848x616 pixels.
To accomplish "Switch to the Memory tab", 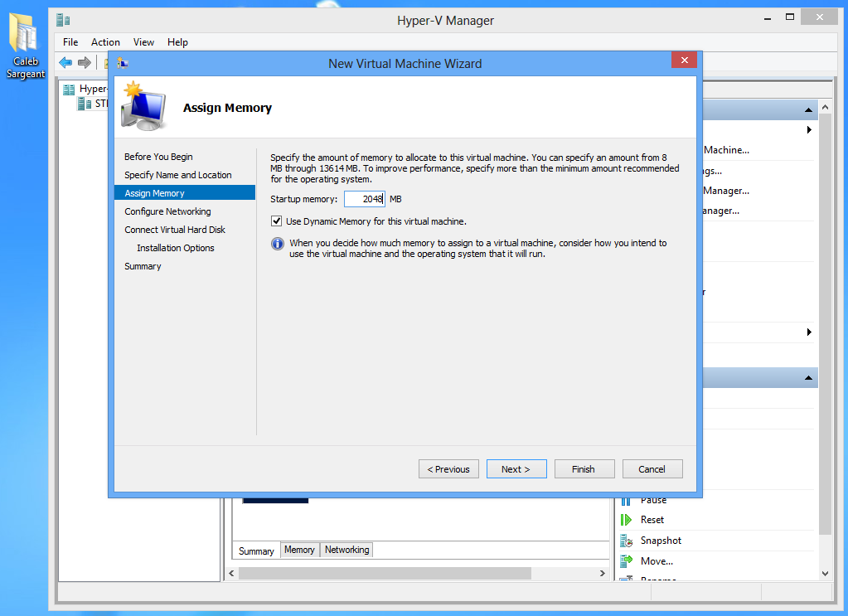I will [x=299, y=550].
